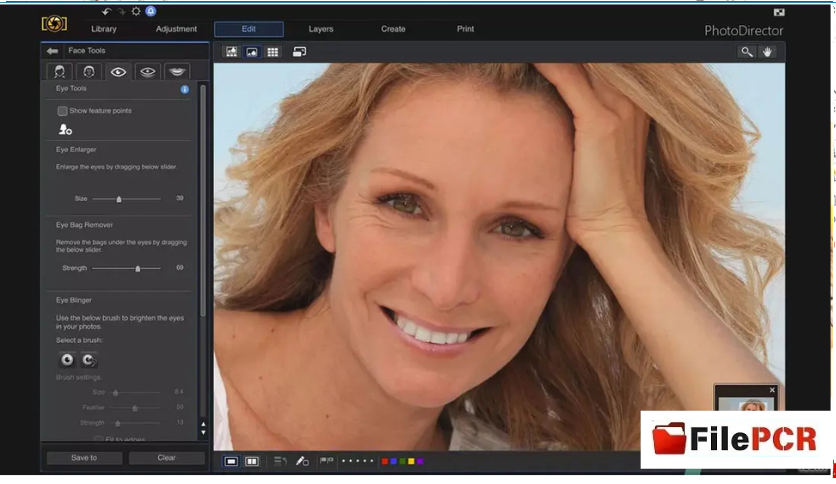Open the Layers tab
Viewport: 836px width, 484px height.
tap(321, 29)
